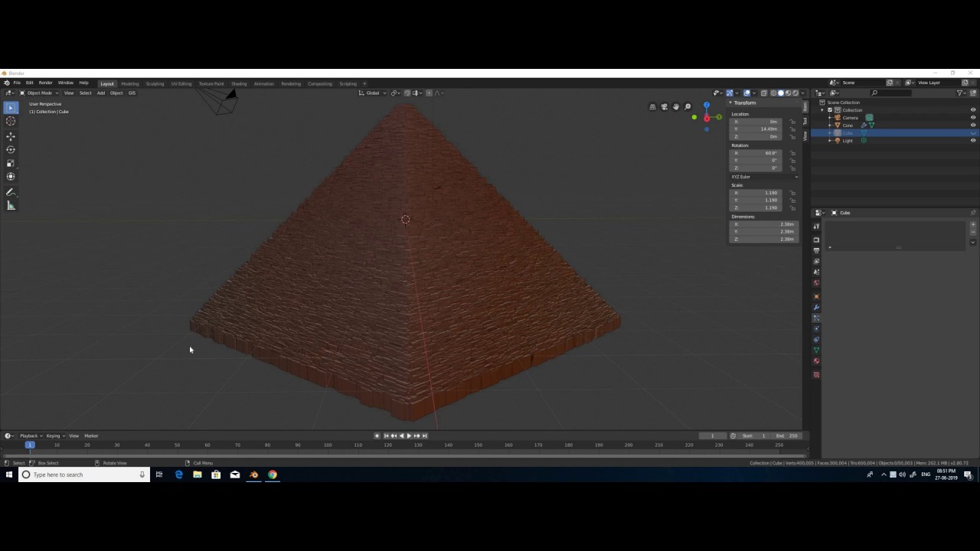Toggle orthographic grid view icon
Screen dimensions: 980x551
(x=653, y=107)
